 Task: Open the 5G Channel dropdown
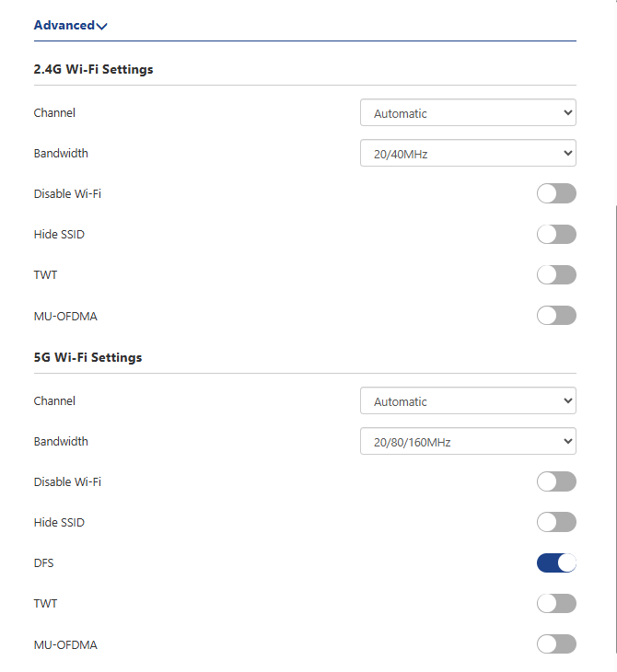click(x=468, y=401)
